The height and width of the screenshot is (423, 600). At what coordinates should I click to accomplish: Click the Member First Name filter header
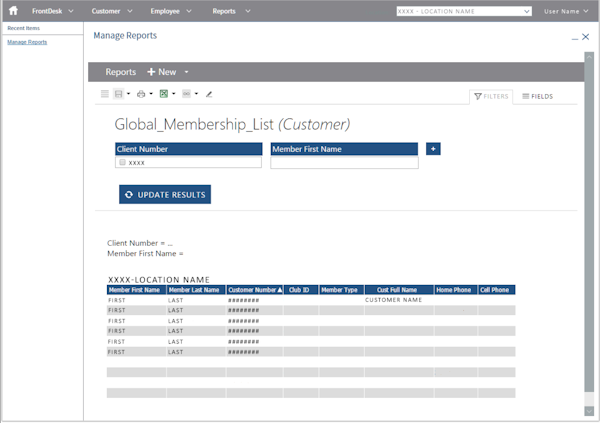coord(344,149)
